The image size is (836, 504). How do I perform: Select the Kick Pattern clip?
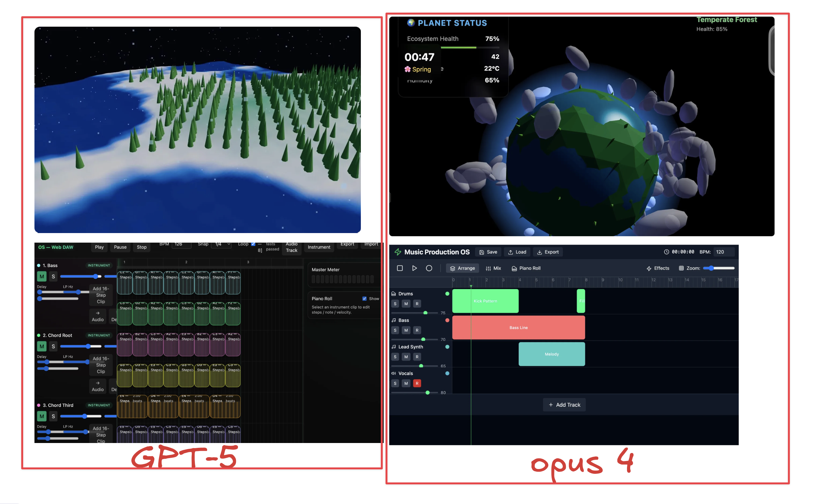coord(485,301)
